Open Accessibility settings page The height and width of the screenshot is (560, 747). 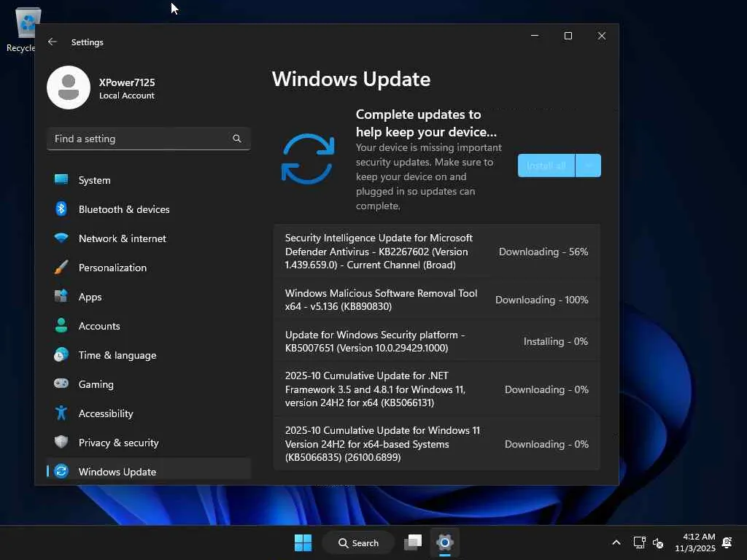149,413
